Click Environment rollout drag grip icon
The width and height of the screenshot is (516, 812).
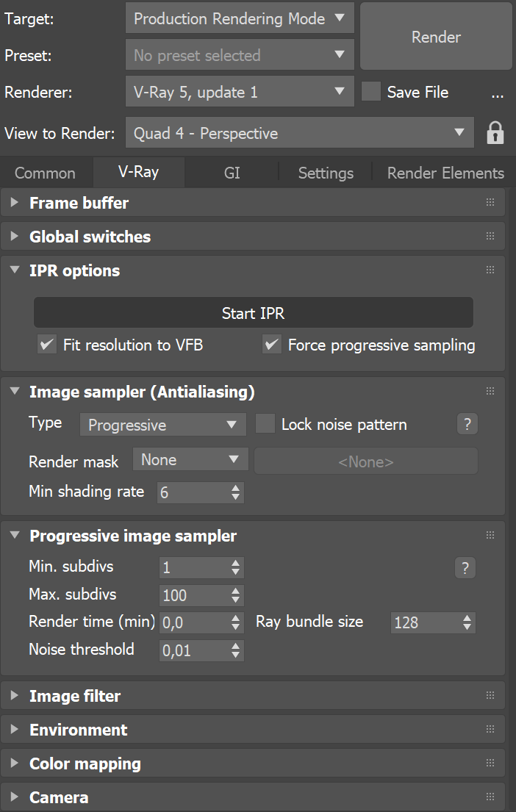click(x=490, y=730)
